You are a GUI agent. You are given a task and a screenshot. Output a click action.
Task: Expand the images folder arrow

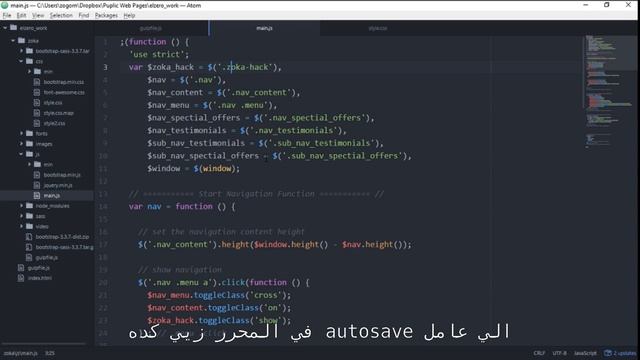click(21, 144)
